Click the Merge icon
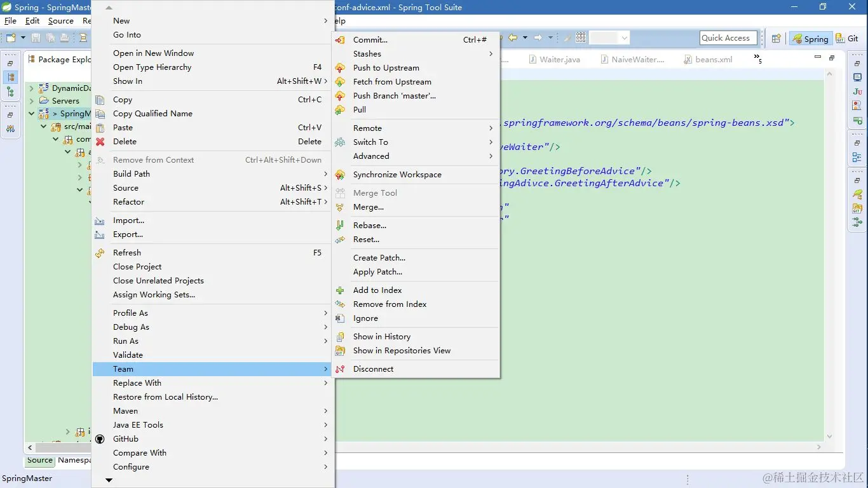The width and height of the screenshot is (868, 488). [340, 207]
